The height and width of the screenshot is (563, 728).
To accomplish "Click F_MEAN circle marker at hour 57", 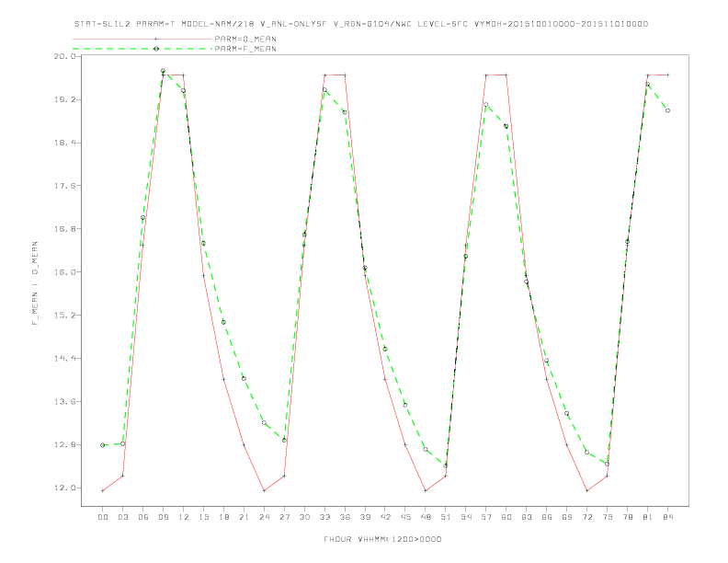I will (486, 105).
